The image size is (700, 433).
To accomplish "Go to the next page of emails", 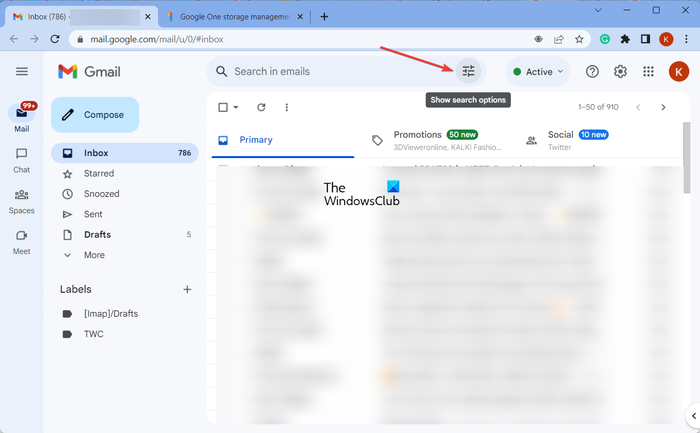I will 663,107.
